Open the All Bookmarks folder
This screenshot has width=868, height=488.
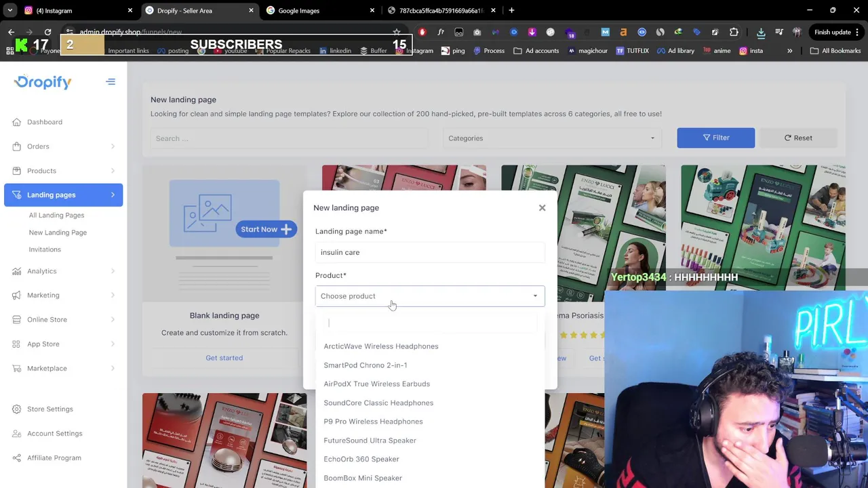[835, 51]
